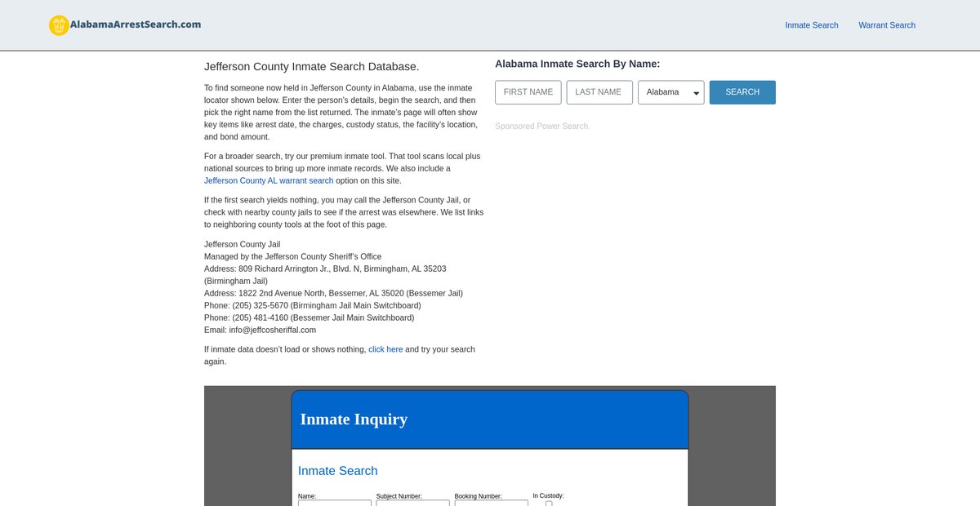Image resolution: width=980 pixels, height=506 pixels.
Task: Click the 'click here' reload link
Action: click(385, 349)
